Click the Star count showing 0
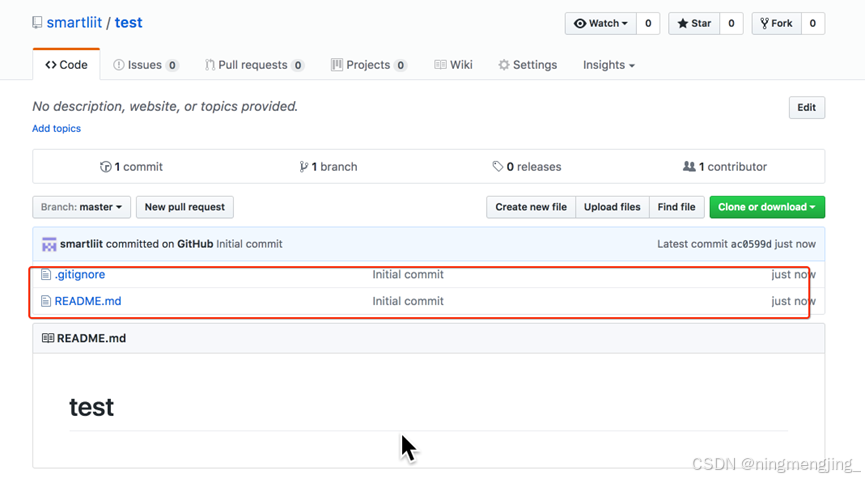The width and height of the screenshot is (865, 479). tap(731, 23)
